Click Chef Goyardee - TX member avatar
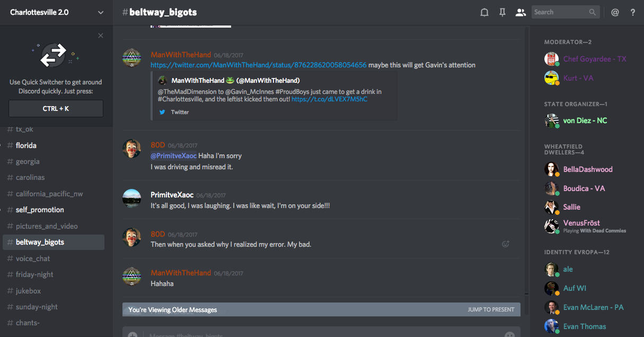The width and height of the screenshot is (644, 337). click(x=552, y=59)
